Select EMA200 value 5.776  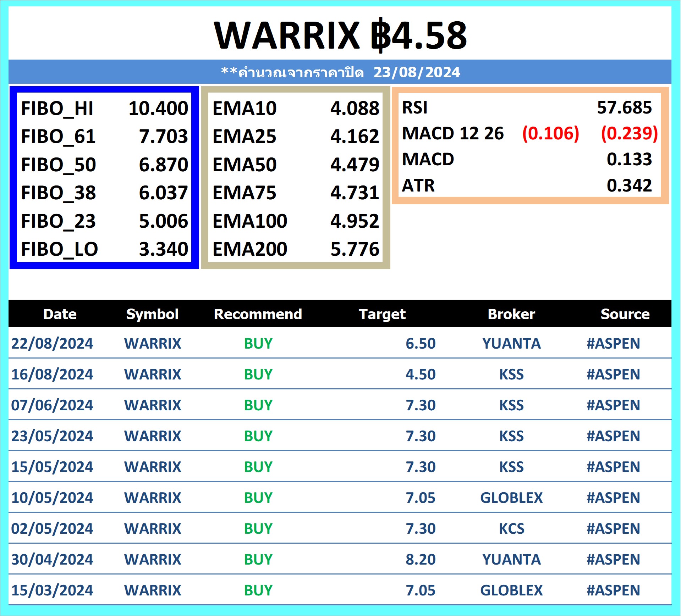click(355, 249)
